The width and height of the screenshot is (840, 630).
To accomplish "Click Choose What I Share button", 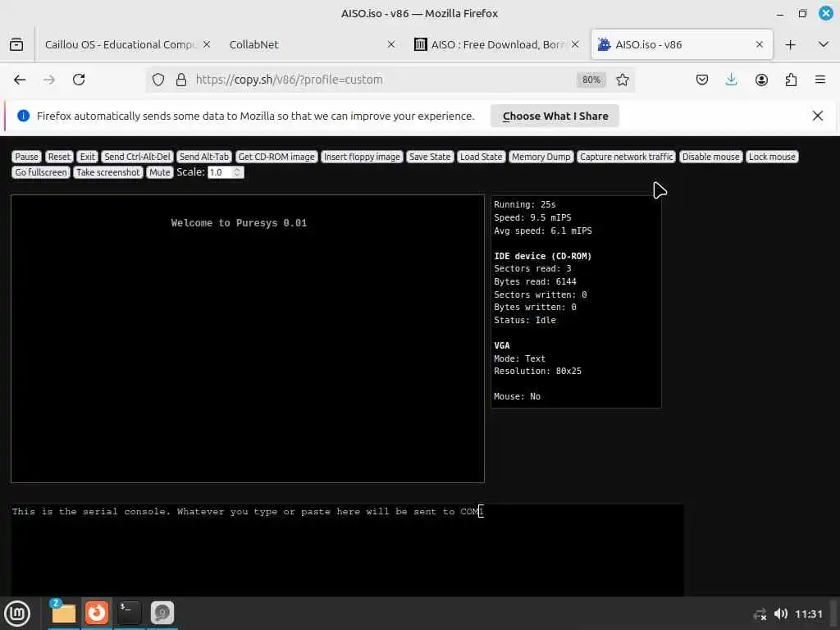I will [x=555, y=116].
